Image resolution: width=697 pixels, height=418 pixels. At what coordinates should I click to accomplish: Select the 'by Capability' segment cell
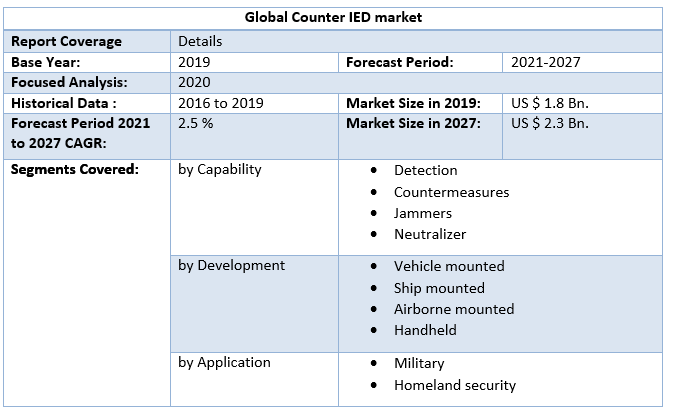219,169
